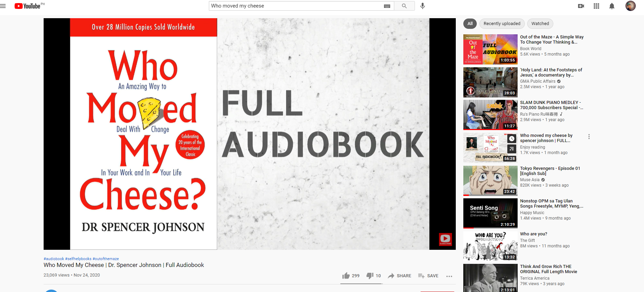This screenshot has height=292, width=644.
Task: Open the Think And Grow Rich thumbnail
Action: [x=490, y=278]
